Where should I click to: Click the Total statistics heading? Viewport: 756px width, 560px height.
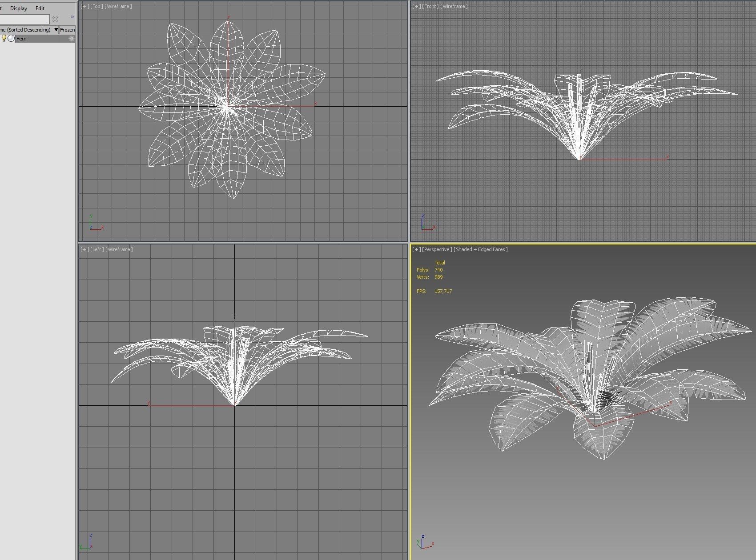pyautogui.click(x=440, y=263)
